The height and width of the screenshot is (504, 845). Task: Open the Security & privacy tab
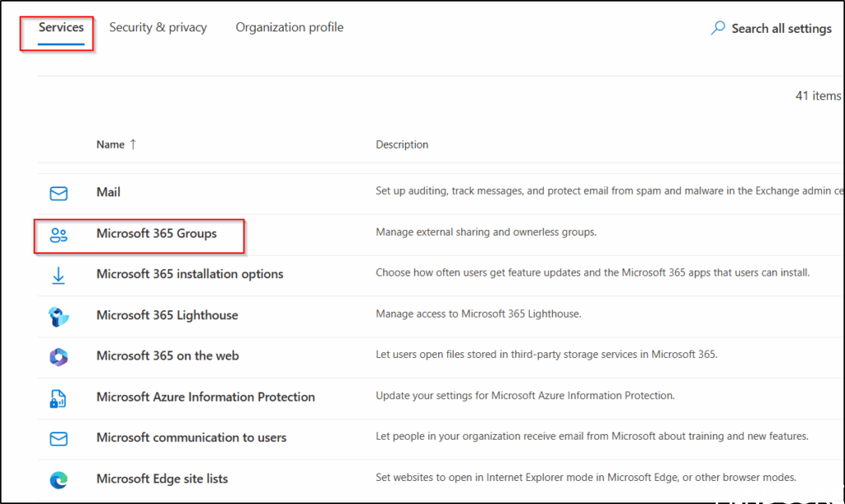[x=158, y=27]
